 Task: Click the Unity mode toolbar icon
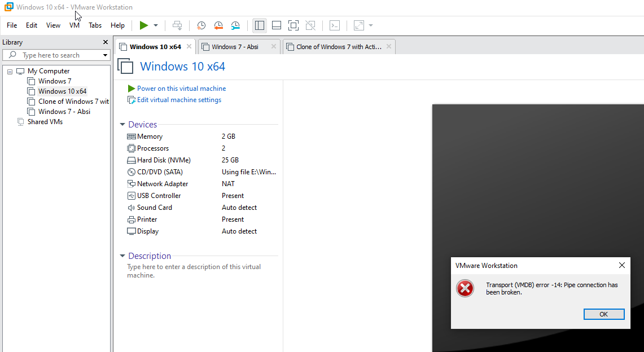(x=310, y=25)
